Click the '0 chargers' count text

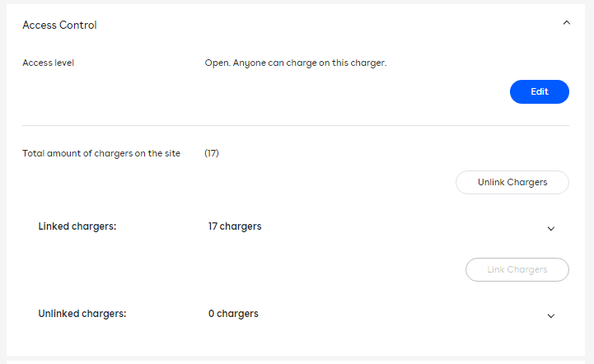[233, 314]
